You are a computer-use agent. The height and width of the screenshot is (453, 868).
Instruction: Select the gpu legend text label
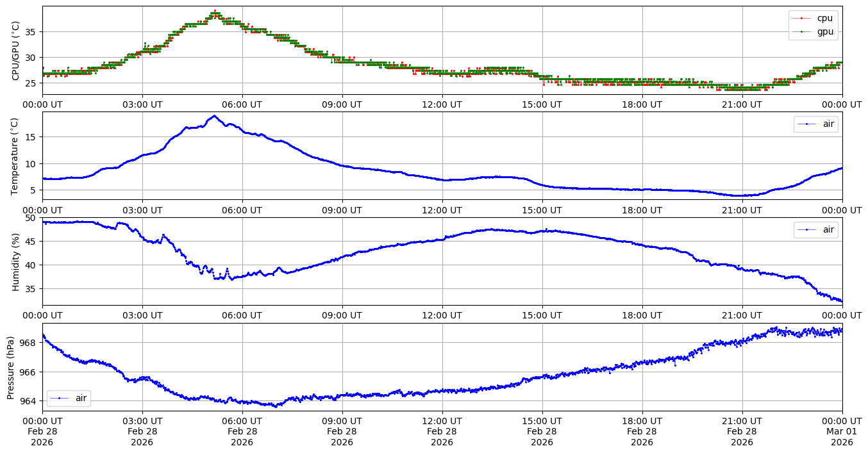[x=825, y=31]
